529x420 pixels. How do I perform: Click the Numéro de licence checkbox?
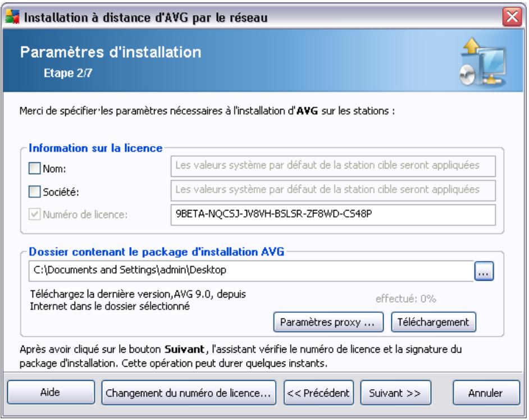tap(34, 214)
